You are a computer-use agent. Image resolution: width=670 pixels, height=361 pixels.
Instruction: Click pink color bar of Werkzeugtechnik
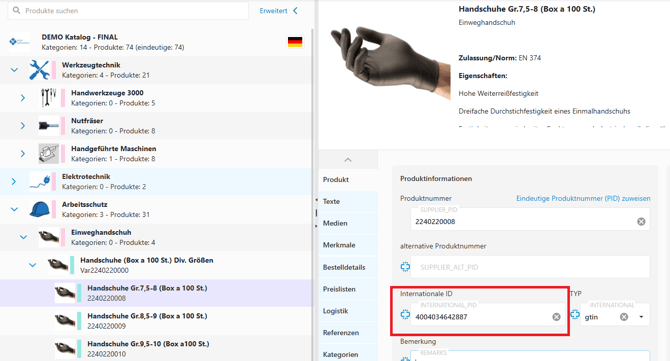(x=54, y=70)
